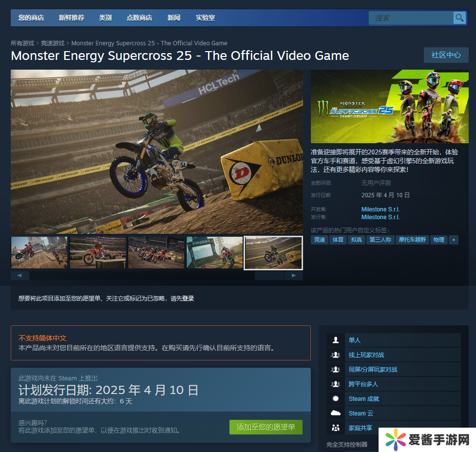Click the 搜索 search input field
Image resolution: width=476 pixels, height=452 pixels.
tap(411, 18)
